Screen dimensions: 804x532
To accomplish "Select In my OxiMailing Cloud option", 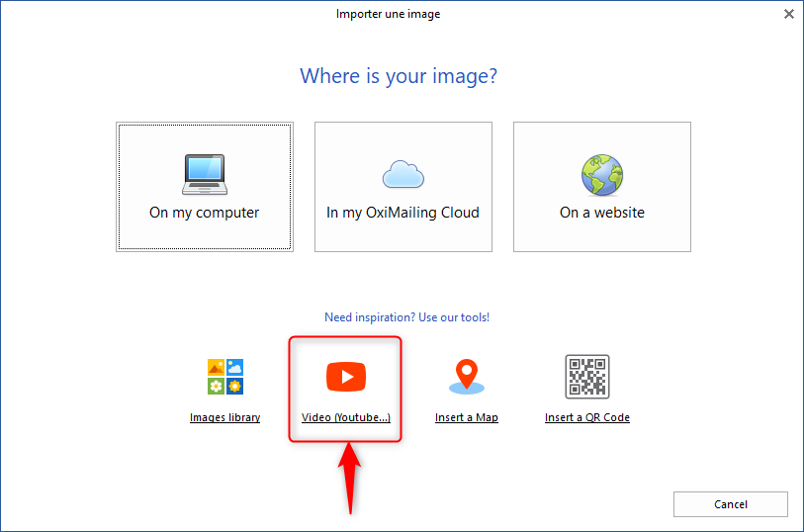I will click(x=403, y=187).
